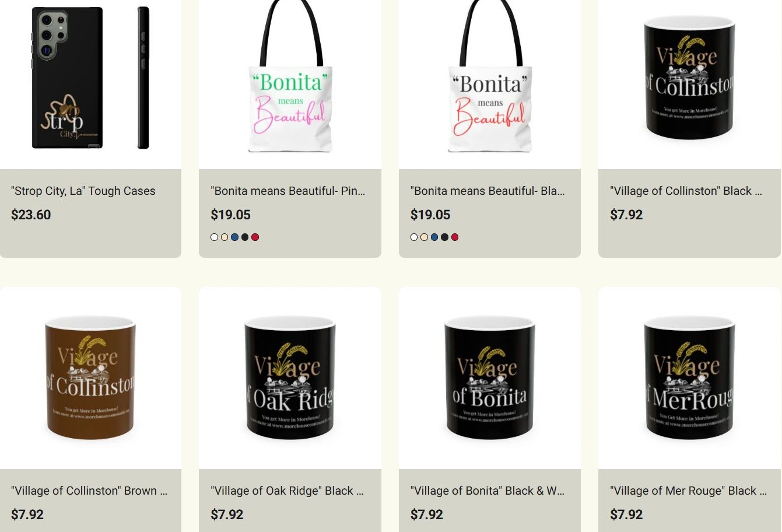Select beige swatch on black Bonita tote
Image resolution: width=782 pixels, height=532 pixels.
[x=425, y=237]
